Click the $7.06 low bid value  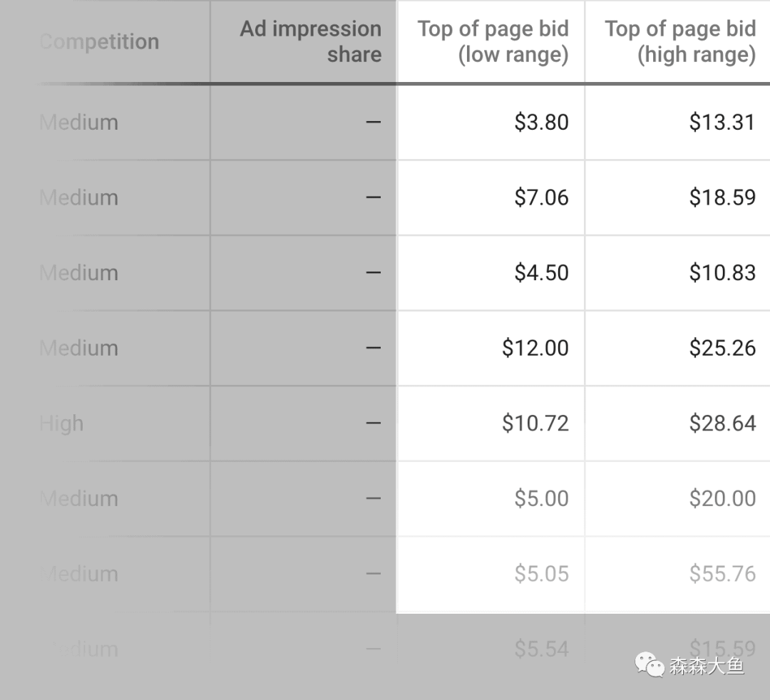pos(541,197)
